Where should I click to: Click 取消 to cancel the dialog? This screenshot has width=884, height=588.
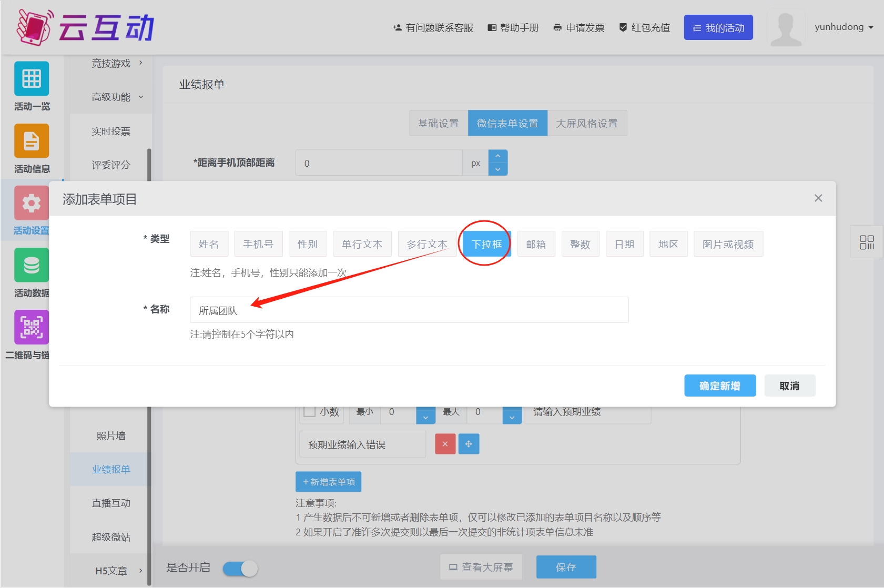pyautogui.click(x=789, y=386)
